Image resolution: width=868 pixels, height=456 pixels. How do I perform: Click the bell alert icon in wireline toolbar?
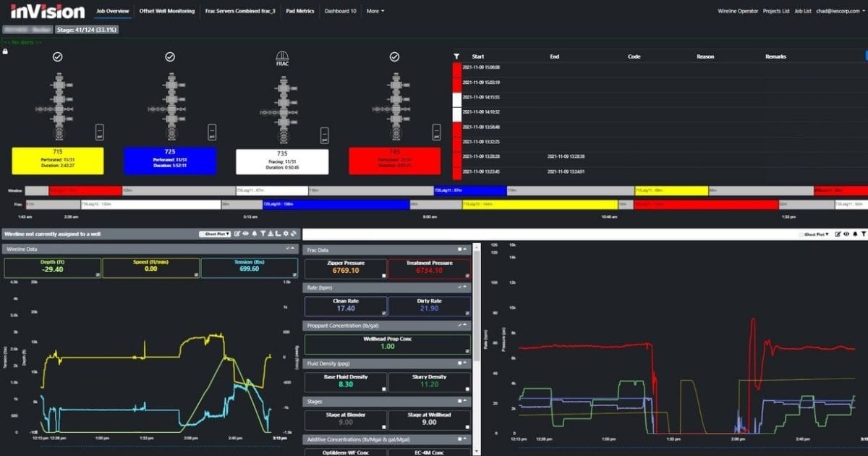click(256, 234)
